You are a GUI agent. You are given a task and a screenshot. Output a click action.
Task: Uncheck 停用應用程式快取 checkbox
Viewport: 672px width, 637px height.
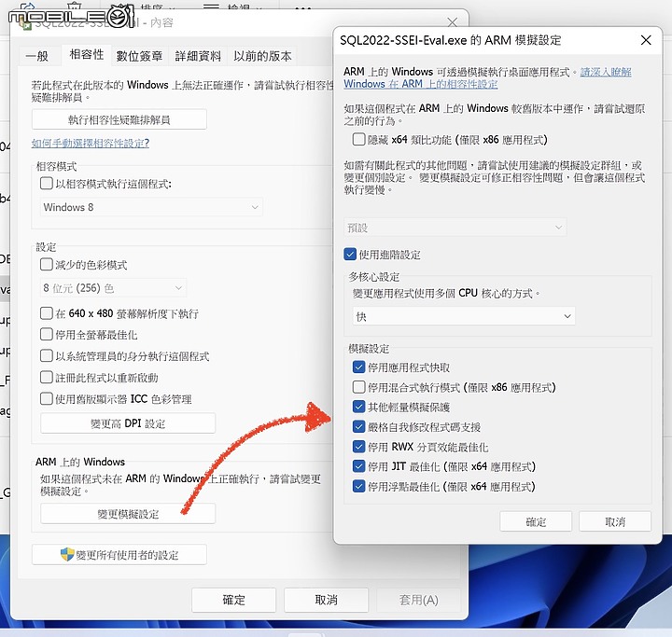coord(358,367)
